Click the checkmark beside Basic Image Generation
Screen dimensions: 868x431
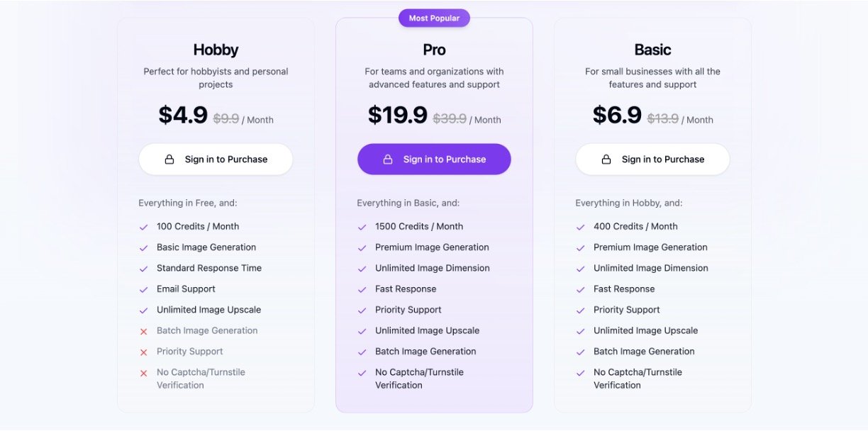(x=144, y=248)
